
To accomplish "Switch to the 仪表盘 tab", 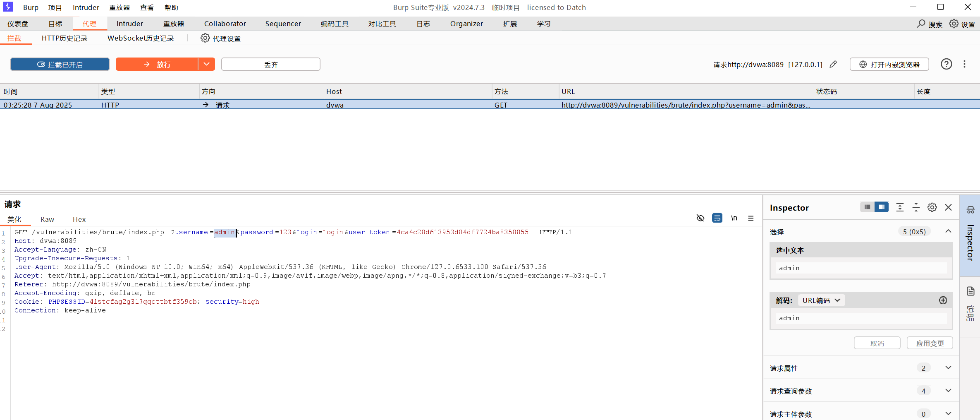I will click(18, 24).
